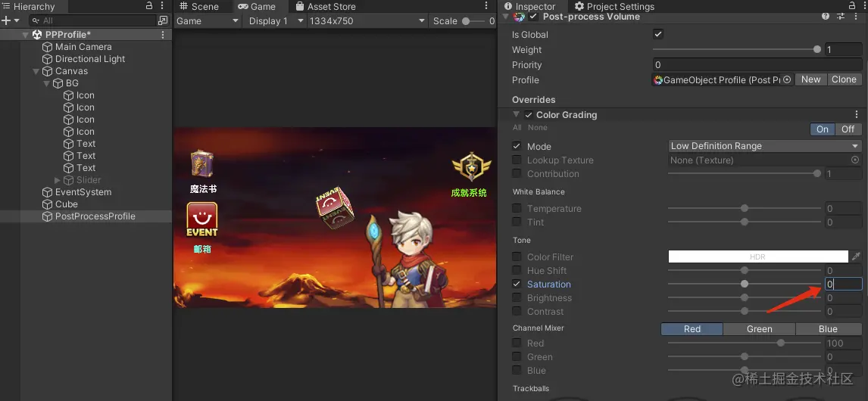Image resolution: width=868 pixels, height=401 pixels.
Task: Toggle the Color Grading override checkbox
Action: click(x=529, y=114)
